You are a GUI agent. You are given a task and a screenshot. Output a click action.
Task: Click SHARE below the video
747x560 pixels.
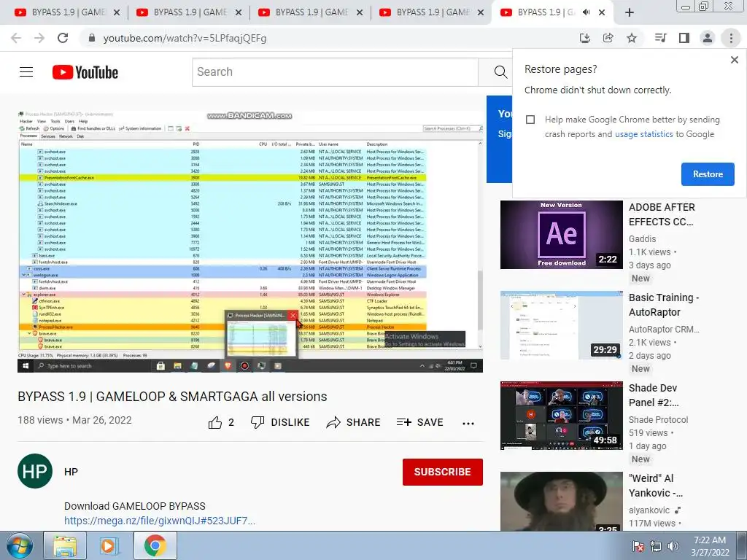(353, 422)
